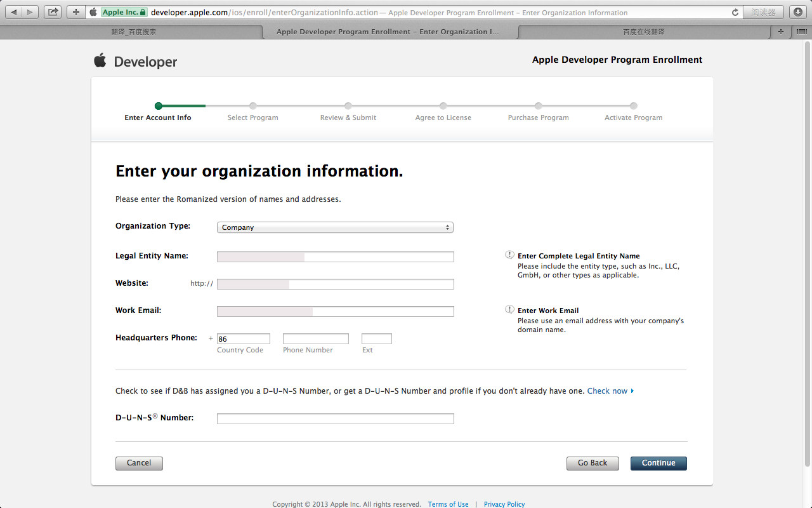
Task: Click the Apple logo beside Developer
Action: coord(100,60)
